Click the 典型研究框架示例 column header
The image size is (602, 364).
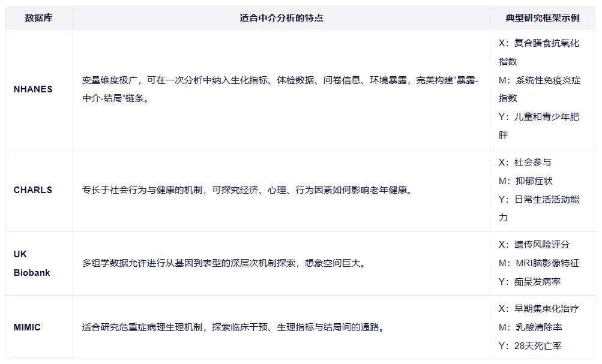coord(543,18)
